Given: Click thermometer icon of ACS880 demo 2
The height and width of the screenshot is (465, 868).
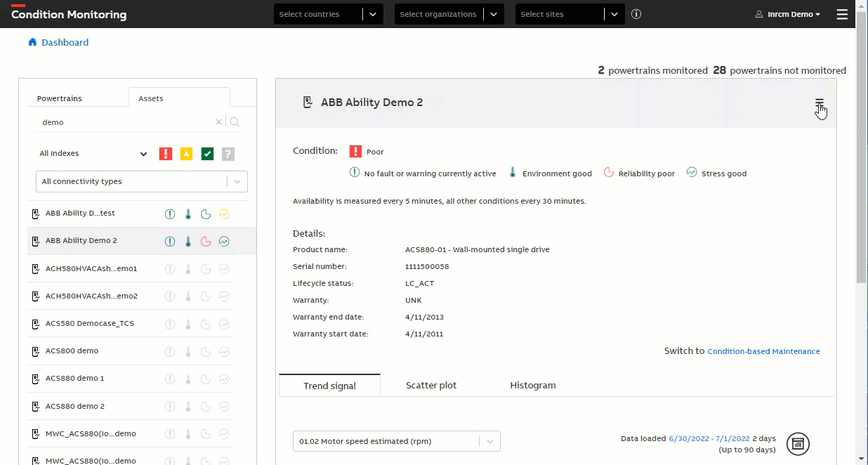Looking at the screenshot, I should pos(188,407).
